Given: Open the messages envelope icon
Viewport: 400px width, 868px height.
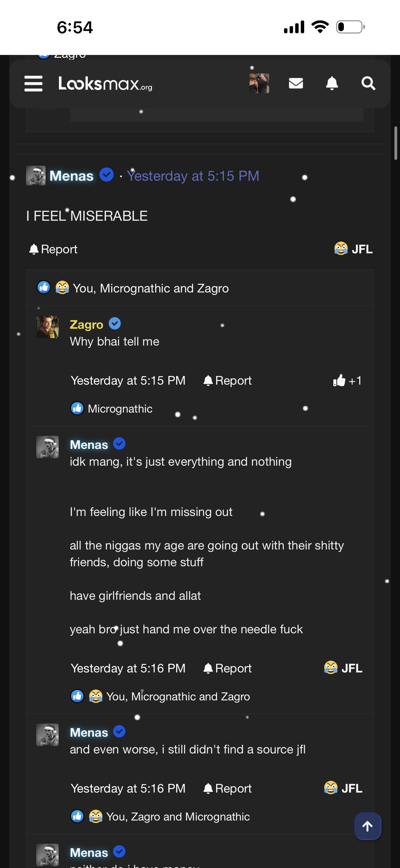Looking at the screenshot, I should (x=296, y=83).
